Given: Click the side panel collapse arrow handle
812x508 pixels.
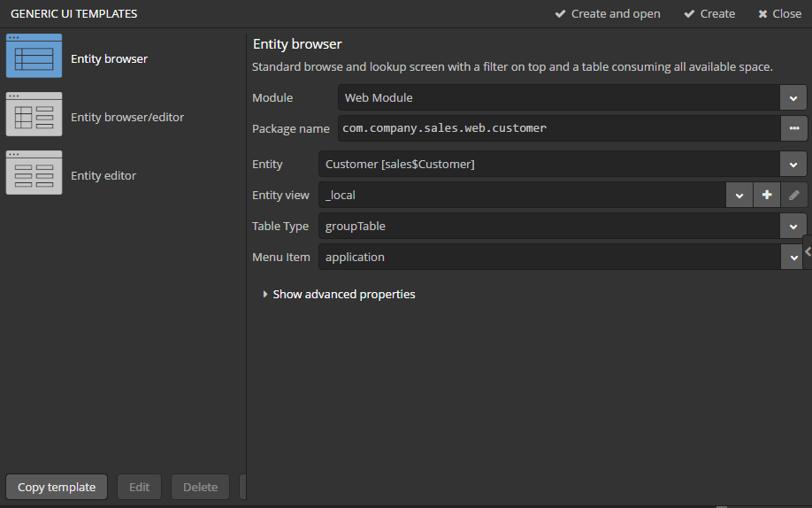Looking at the screenshot, I should pyautogui.click(x=808, y=252).
